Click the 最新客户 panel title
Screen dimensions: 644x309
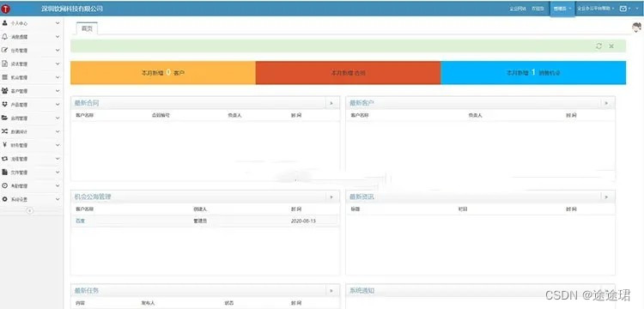coord(361,103)
